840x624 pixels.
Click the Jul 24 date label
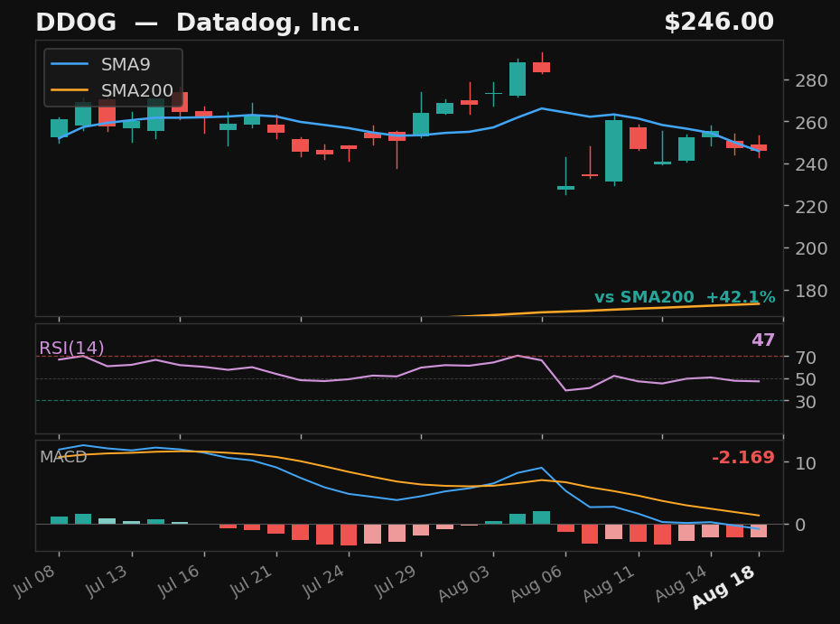(323, 581)
